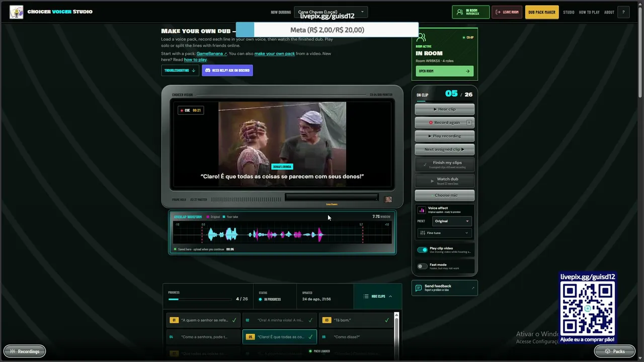Click the Voice effect equalizer icon
Viewport: 644px width, 362px height.
[422, 210]
